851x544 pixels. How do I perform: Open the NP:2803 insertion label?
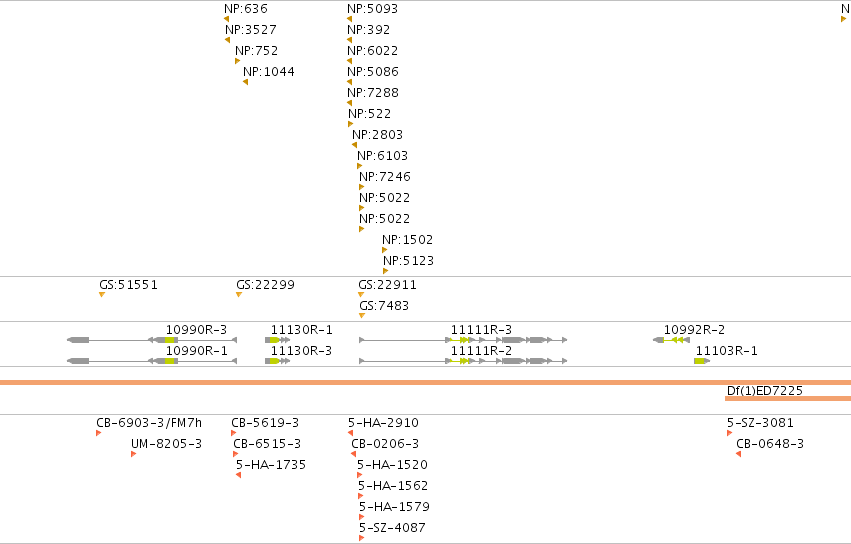[x=377, y=135]
